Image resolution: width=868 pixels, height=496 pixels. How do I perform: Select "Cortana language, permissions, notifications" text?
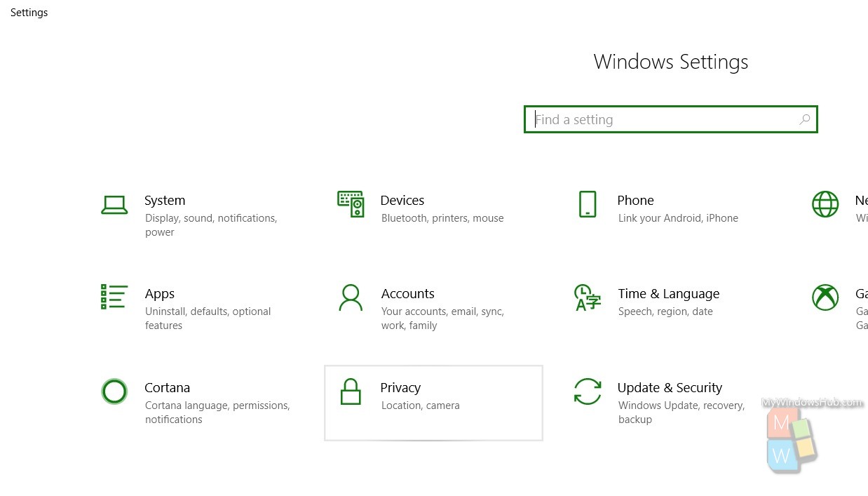(217, 413)
